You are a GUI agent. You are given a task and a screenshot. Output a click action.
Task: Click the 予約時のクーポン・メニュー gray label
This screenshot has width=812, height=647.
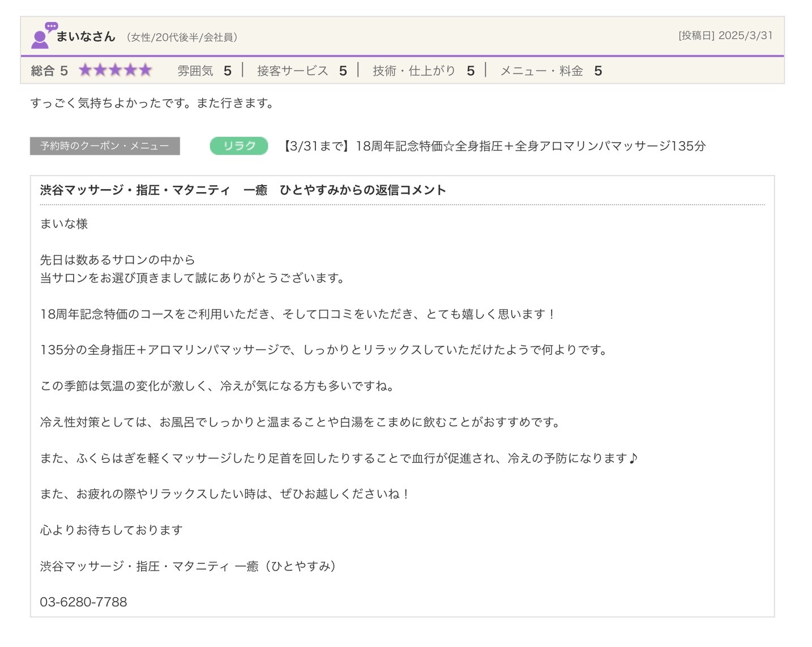pos(105,146)
